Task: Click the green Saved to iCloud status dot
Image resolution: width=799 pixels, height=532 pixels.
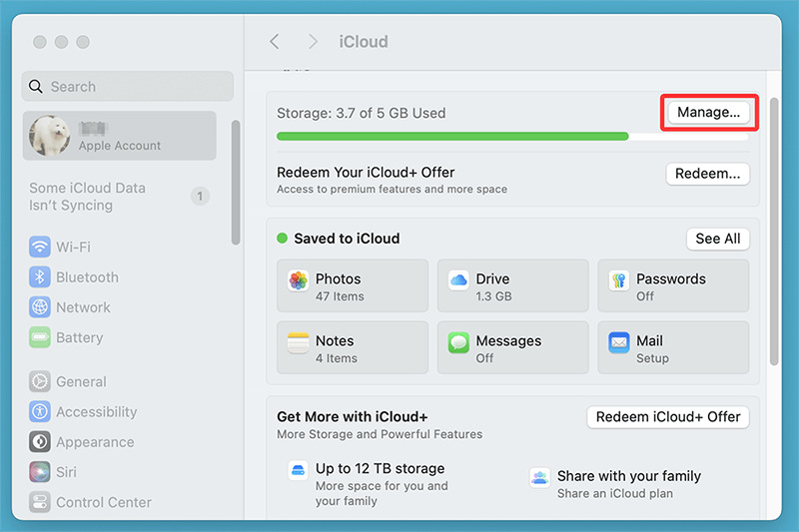Action: coord(282,239)
